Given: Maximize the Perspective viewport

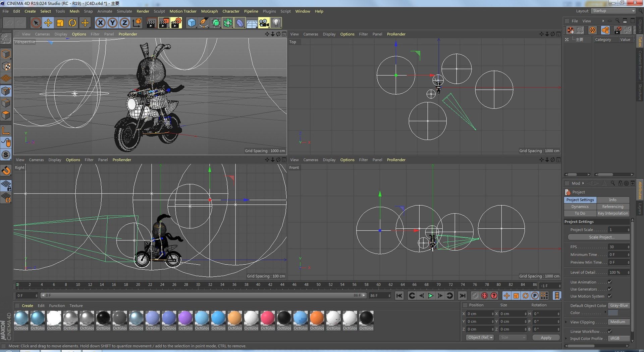Looking at the screenshot, I should point(284,34).
